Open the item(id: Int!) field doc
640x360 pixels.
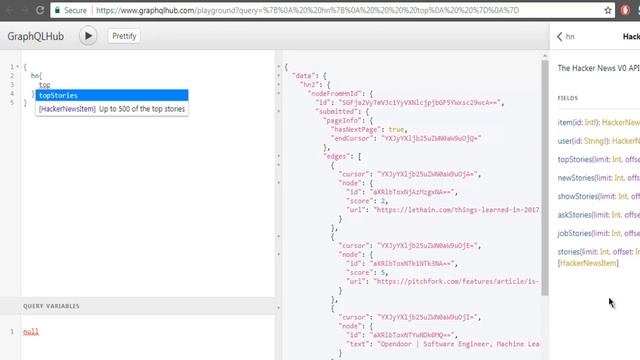tap(598, 122)
